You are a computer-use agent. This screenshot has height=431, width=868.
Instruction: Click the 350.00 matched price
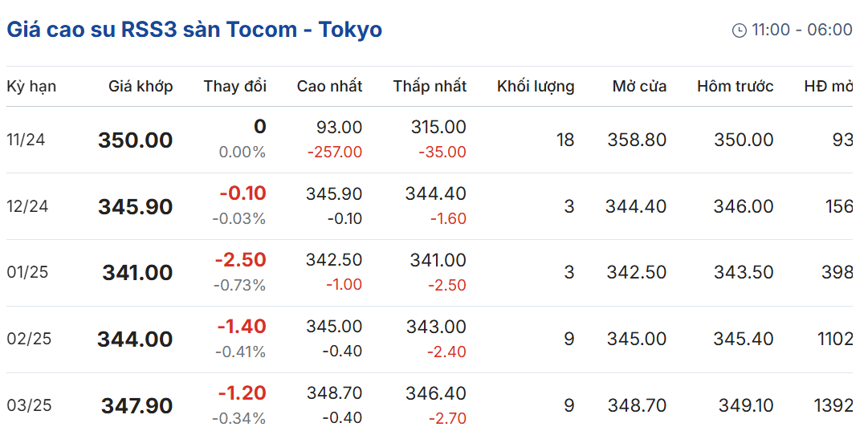click(x=136, y=140)
